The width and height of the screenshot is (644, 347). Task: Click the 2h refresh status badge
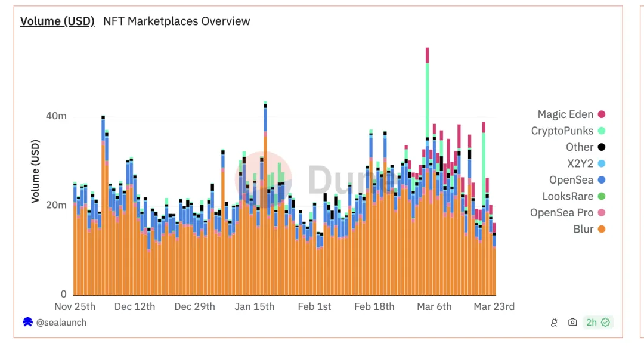598,323
